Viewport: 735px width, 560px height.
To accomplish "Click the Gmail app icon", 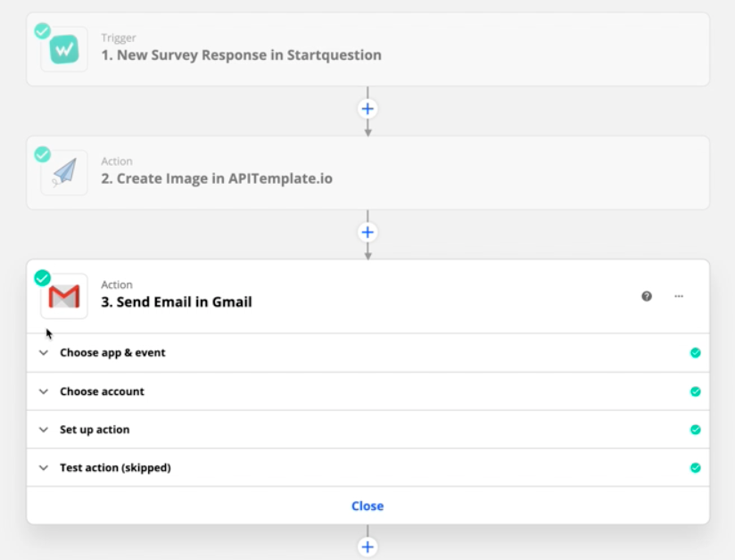I will (x=64, y=296).
